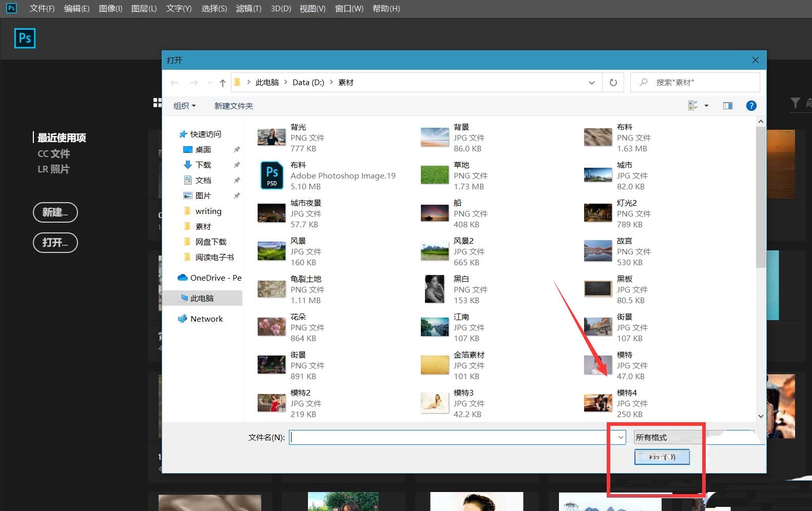The height and width of the screenshot is (511, 812).
Task: Click the Photoshop home logo icon
Action: pos(25,38)
